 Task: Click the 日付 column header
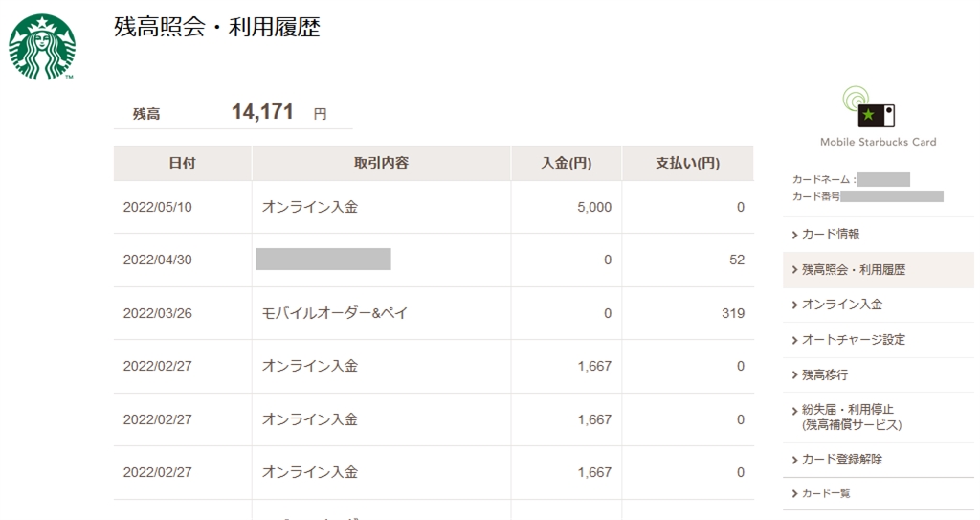(182, 163)
